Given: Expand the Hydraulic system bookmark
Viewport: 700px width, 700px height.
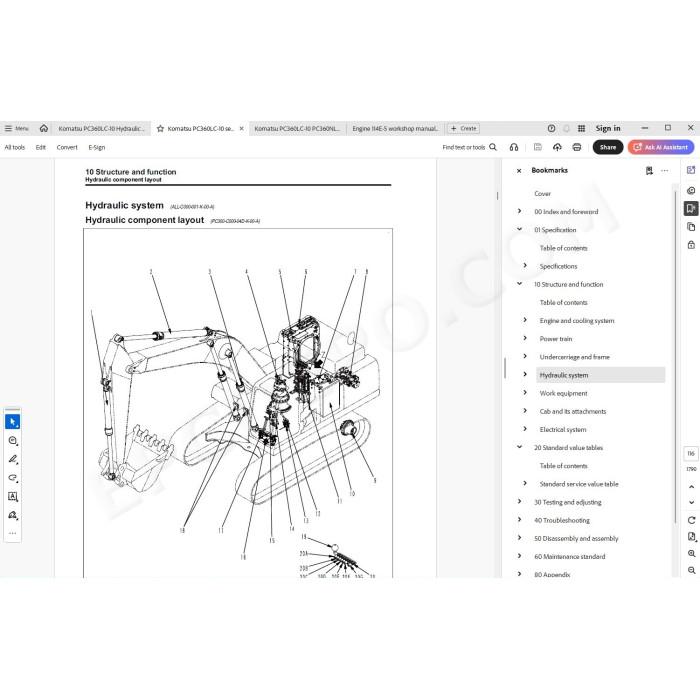Looking at the screenshot, I should [525, 375].
